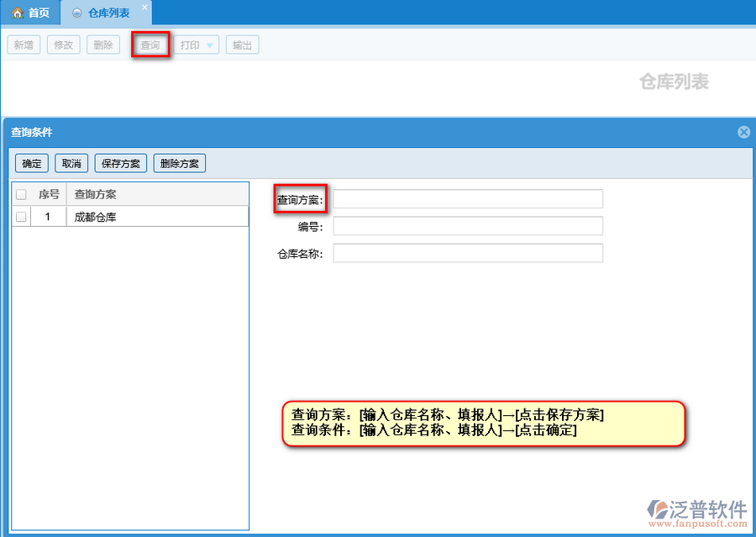The width and height of the screenshot is (756, 537).
Task: Switch to the 仓库列表 tab
Action: click(x=108, y=13)
